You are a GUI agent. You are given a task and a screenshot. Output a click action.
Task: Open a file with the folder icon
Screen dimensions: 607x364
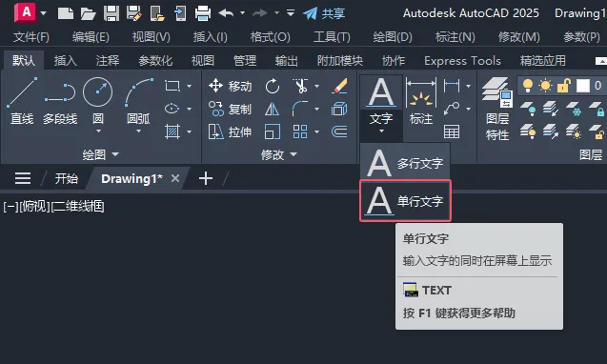[x=88, y=14]
